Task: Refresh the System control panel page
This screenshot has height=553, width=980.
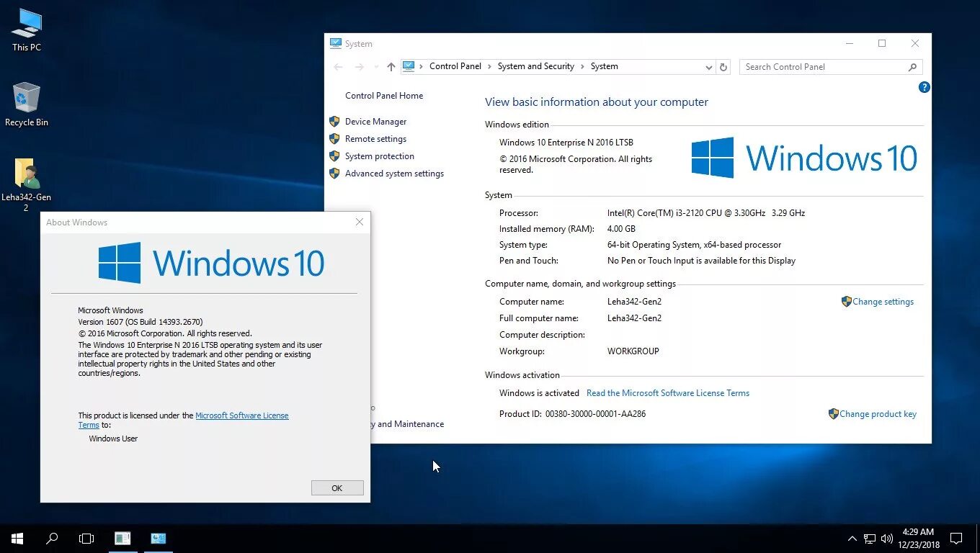Action: (x=724, y=67)
